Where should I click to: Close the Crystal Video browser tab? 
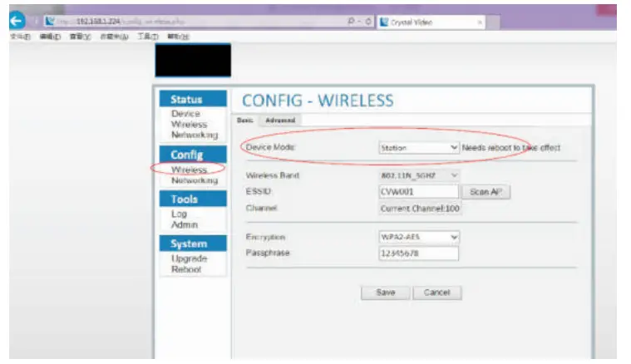(480, 22)
